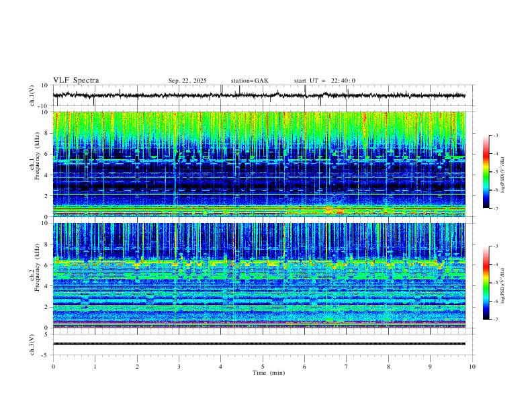Click ch.2 frequency tick label "8"
Image resolution: width=532 pixels, height=411 pixels.
click(x=46, y=244)
